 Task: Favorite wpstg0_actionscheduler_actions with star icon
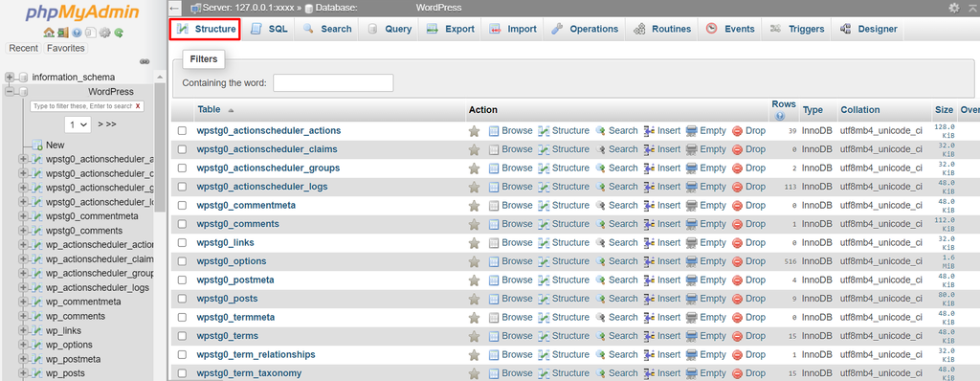(x=475, y=131)
